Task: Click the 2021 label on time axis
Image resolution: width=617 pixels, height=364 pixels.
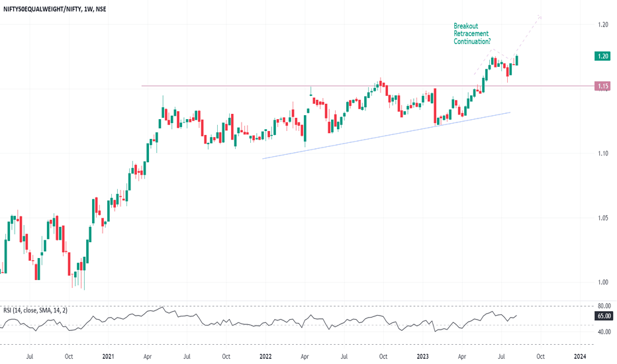Action: coord(108,357)
